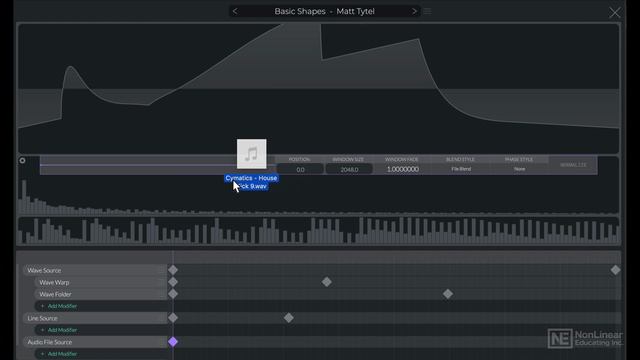Select the Line Source row
Screen dimensions: 640x360
(x=95, y=318)
